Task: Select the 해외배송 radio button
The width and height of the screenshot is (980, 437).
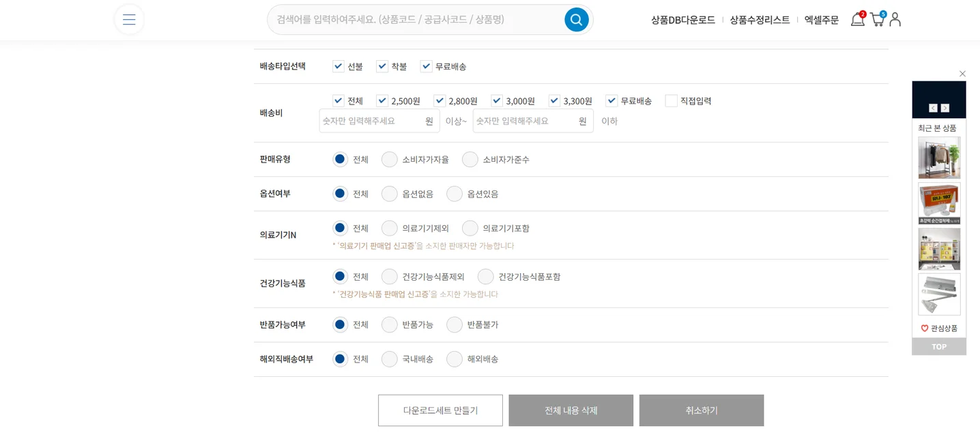Action: (455, 358)
